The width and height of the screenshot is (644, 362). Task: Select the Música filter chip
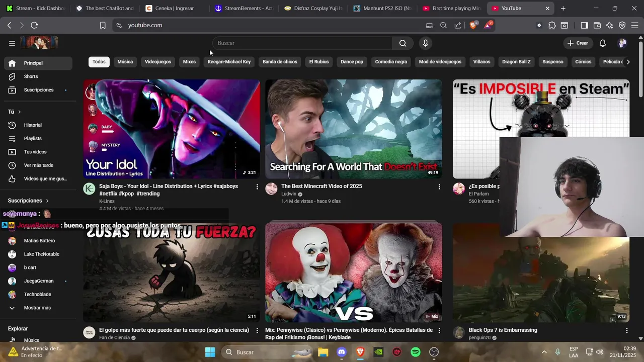(x=125, y=62)
